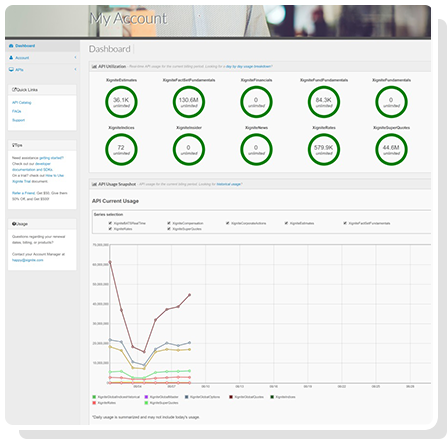Open the Dashboard sidebar item
This screenshot has height=439, width=447.
pyautogui.click(x=42, y=46)
